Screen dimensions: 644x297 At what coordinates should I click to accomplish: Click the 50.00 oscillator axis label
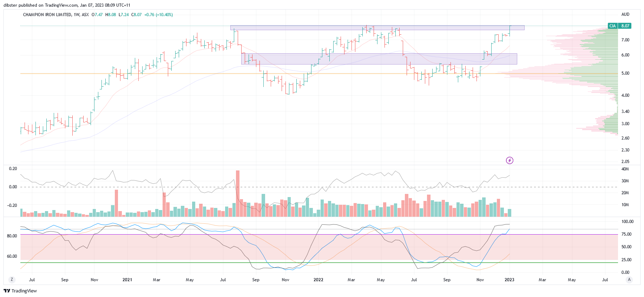click(x=626, y=247)
